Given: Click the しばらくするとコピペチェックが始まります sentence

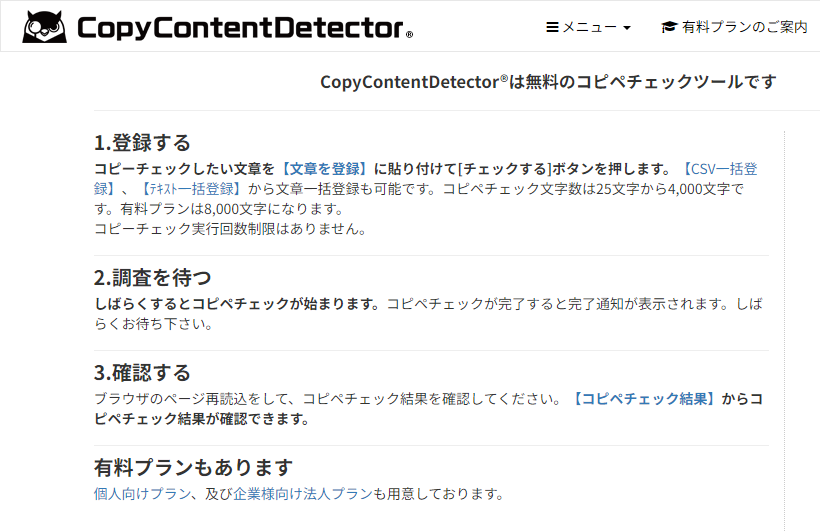Looking at the screenshot, I should coord(237,304).
